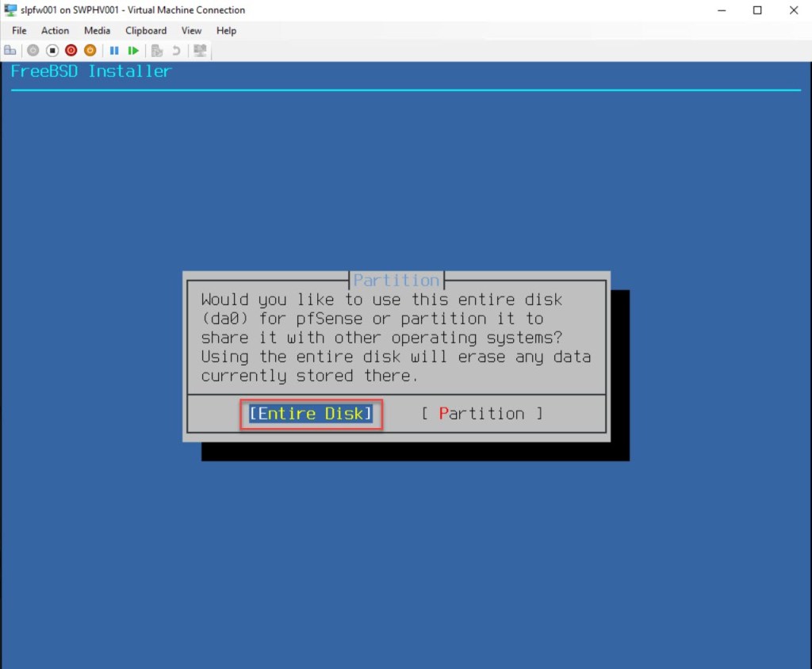Pause the virtual machine
This screenshot has width=812, height=669.
(x=114, y=51)
